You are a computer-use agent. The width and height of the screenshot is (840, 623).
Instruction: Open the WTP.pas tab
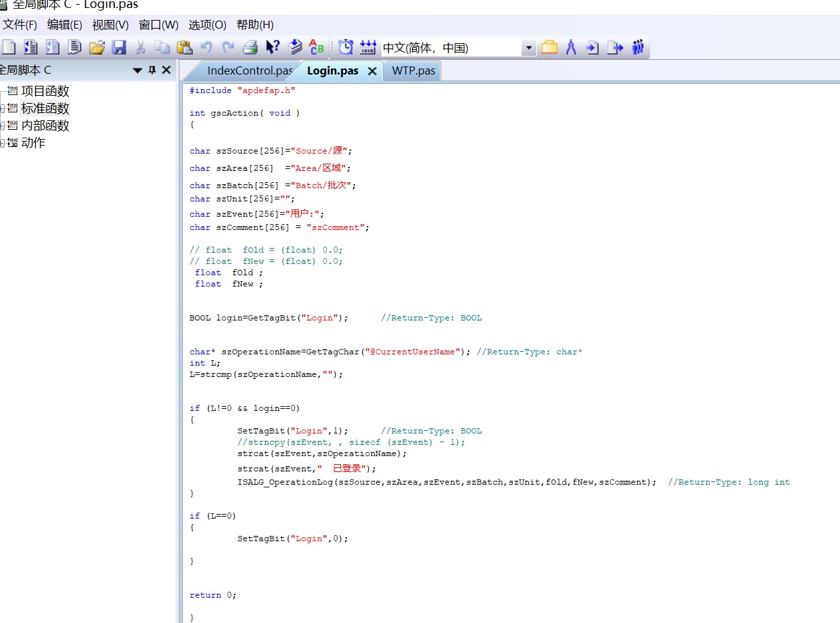point(413,70)
